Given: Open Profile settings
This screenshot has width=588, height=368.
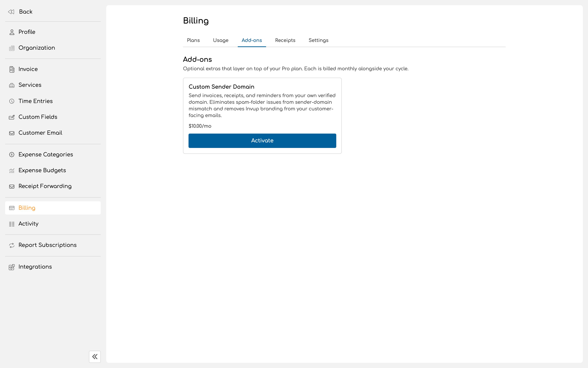Looking at the screenshot, I should pyautogui.click(x=53, y=32).
